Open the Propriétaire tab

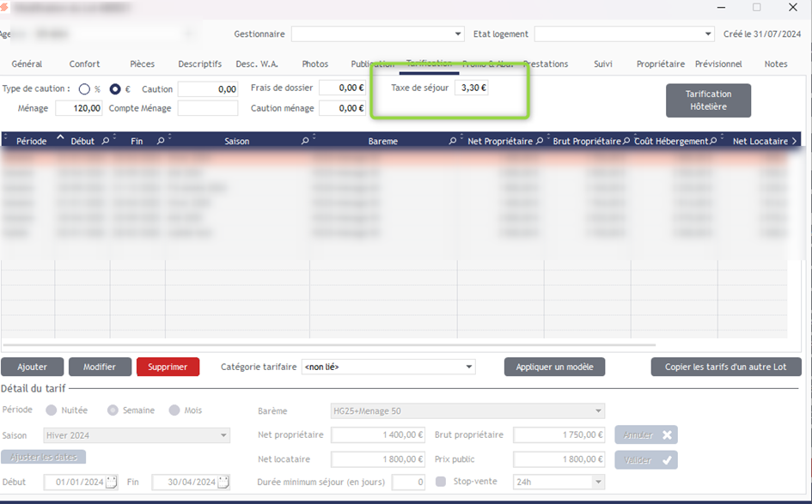(660, 64)
